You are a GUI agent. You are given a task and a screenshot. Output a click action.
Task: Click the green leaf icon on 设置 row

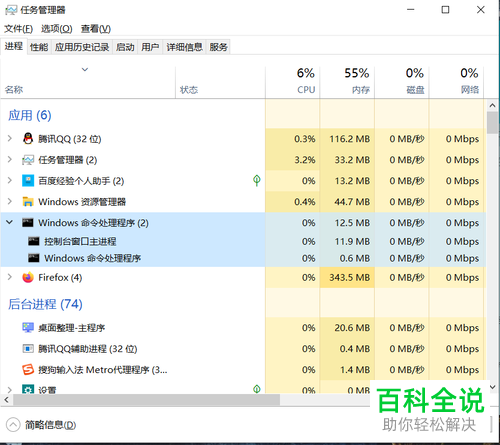(x=257, y=389)
